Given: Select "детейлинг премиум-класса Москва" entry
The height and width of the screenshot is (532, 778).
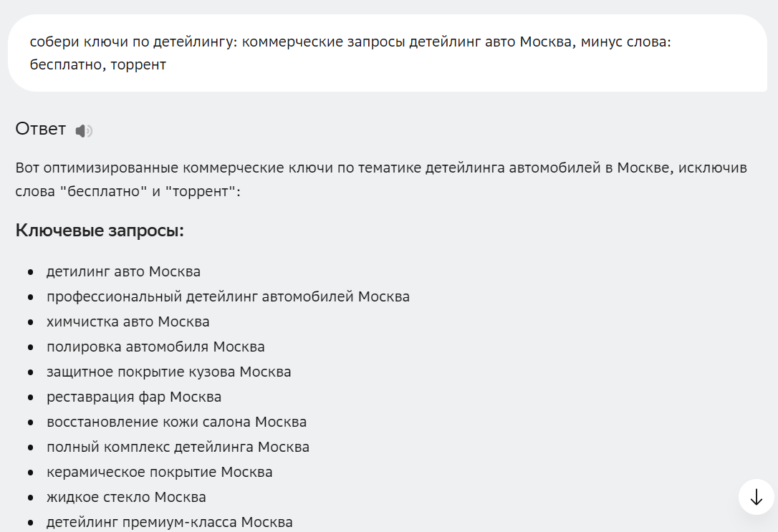Looking at the screenshot, I should click(169, 522).
